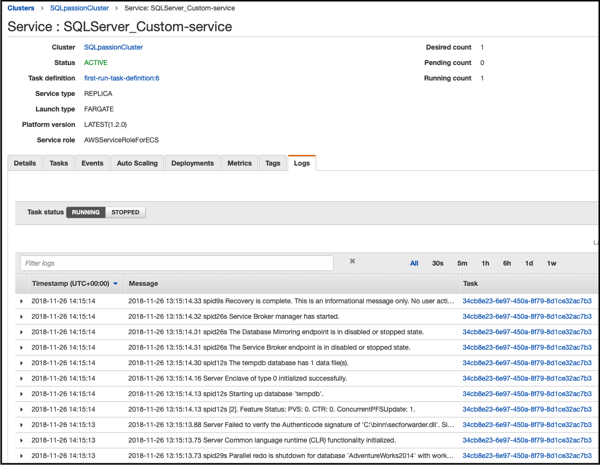Open the task ID link in first log row

[526, 301]
